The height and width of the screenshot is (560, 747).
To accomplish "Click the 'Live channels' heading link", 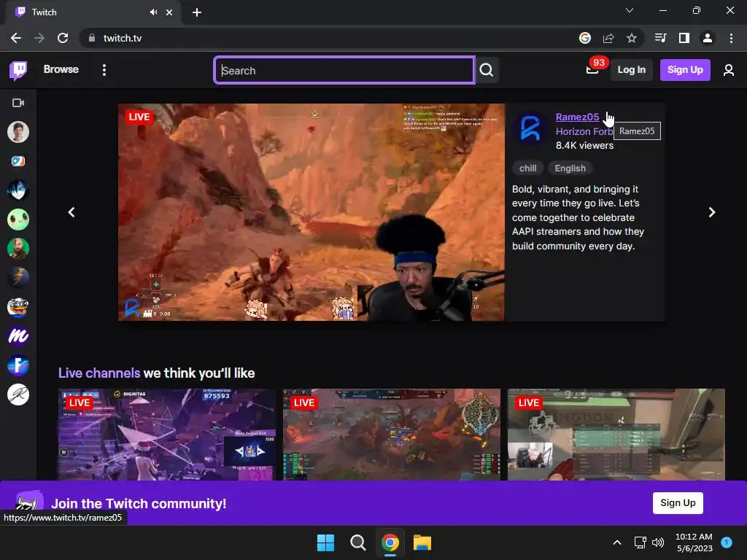I will (99, 373).
